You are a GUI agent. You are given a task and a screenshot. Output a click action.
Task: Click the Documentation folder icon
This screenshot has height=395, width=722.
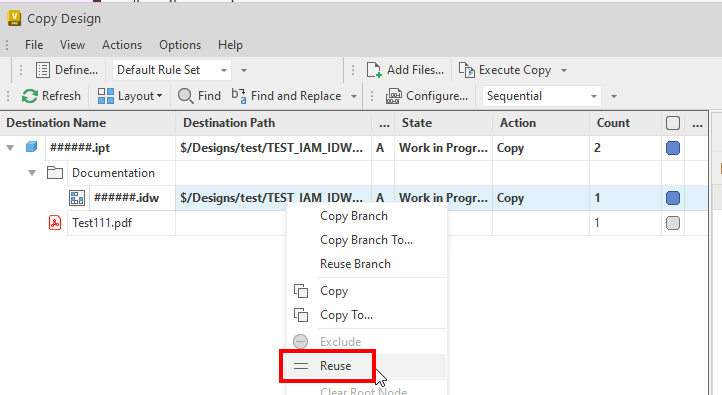(x=55, y=173)
